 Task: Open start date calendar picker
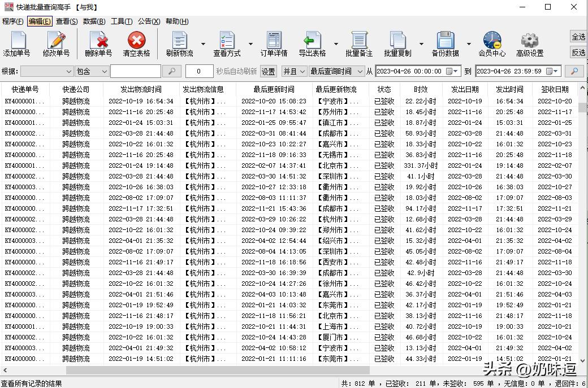(x=452, y=71)
